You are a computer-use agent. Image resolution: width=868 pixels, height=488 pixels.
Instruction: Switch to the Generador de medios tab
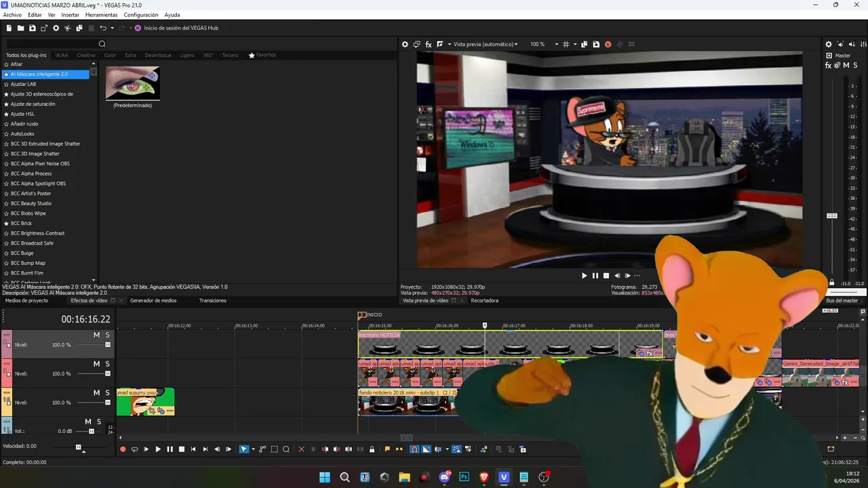coord(153,300)
